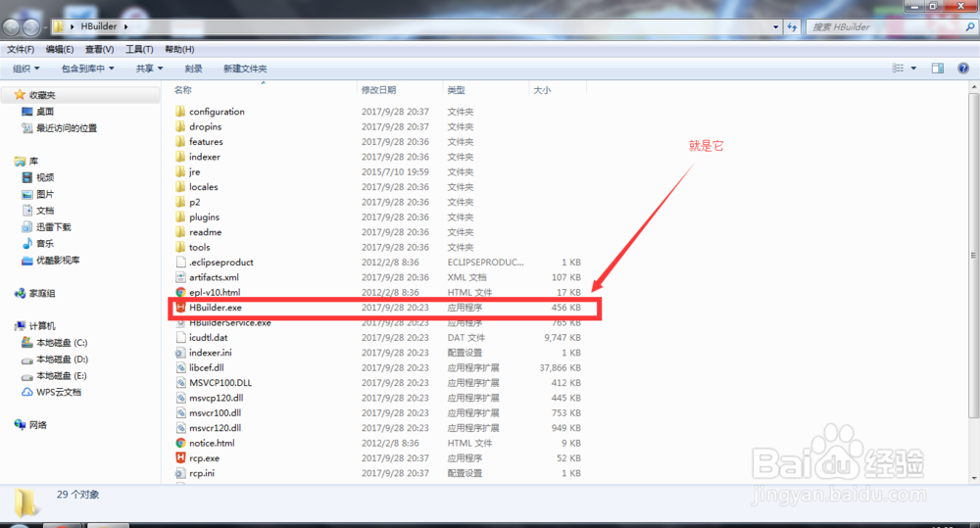980x528 pixels.
Task: Open the Help question mark icon
Action: (x=963, y=69)
